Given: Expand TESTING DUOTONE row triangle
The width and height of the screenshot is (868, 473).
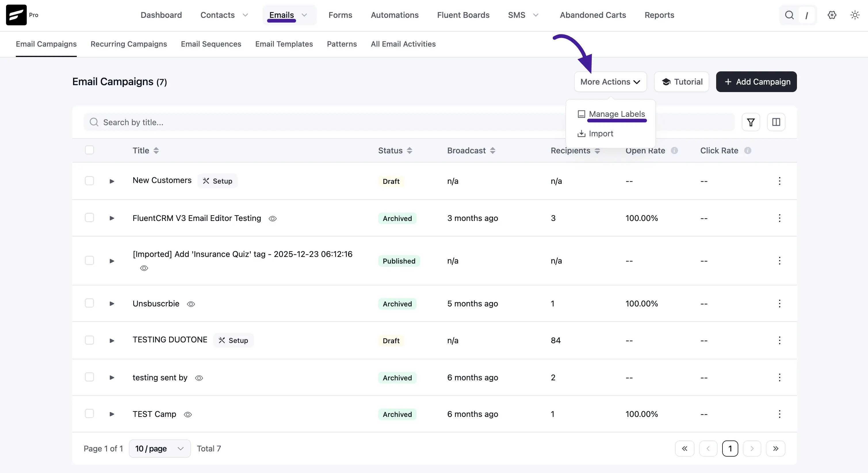Looking at the screenshot, I should [x=112, y=341].
